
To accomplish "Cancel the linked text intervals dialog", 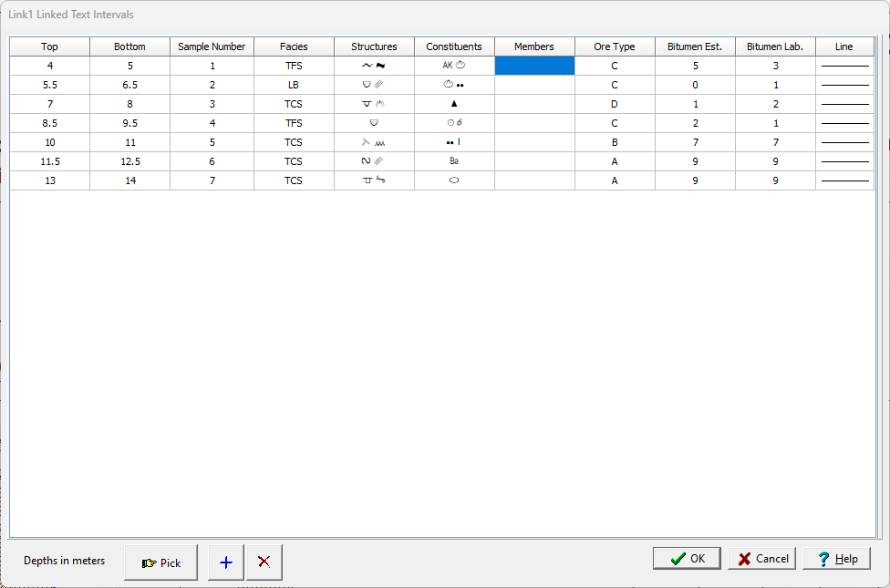I will tap(762, 559).
